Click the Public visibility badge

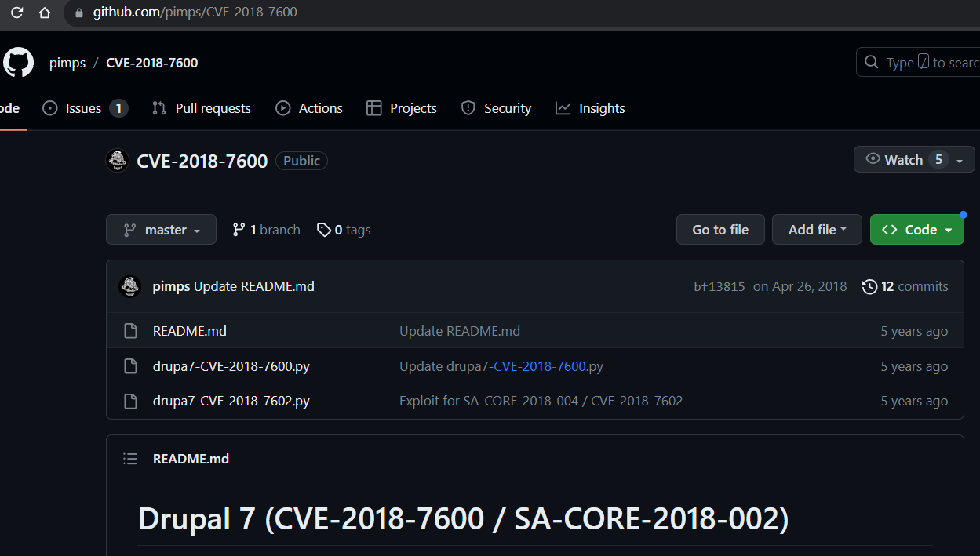(x=301, y=161)
